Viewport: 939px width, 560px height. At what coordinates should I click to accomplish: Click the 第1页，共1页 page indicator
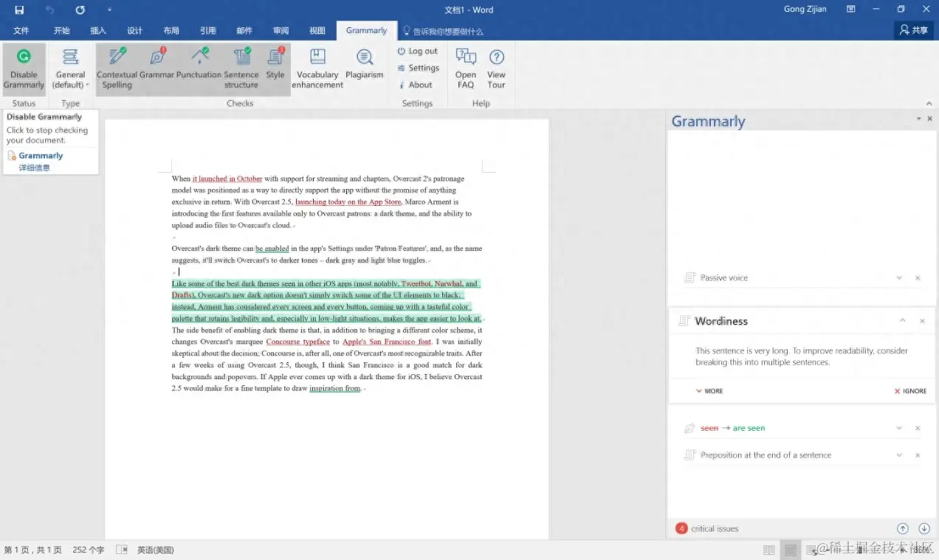32,550
